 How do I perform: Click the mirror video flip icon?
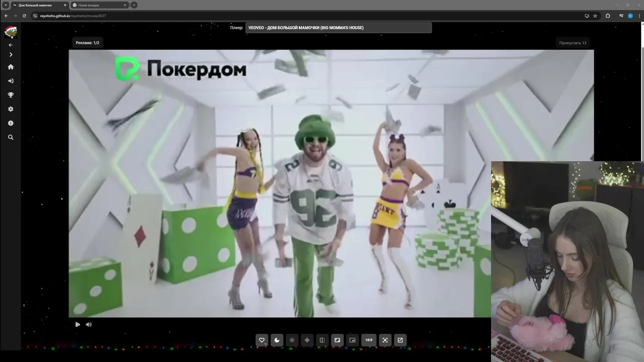point(322,340)
